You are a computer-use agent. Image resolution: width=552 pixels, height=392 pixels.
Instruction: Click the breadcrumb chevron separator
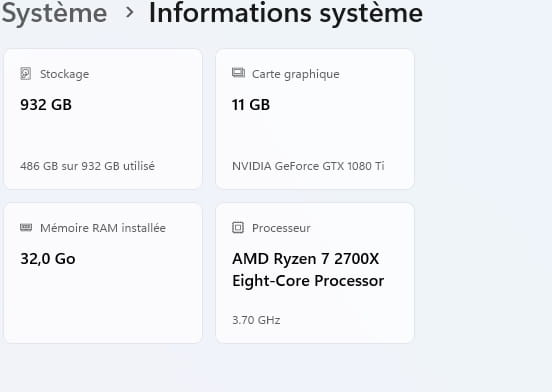[x=130, y=13]
